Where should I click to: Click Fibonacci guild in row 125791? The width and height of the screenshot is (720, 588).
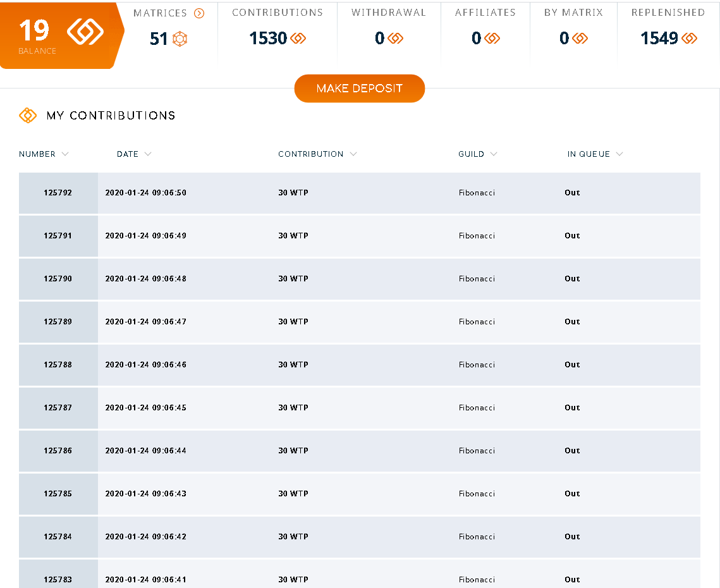(477, 236)
